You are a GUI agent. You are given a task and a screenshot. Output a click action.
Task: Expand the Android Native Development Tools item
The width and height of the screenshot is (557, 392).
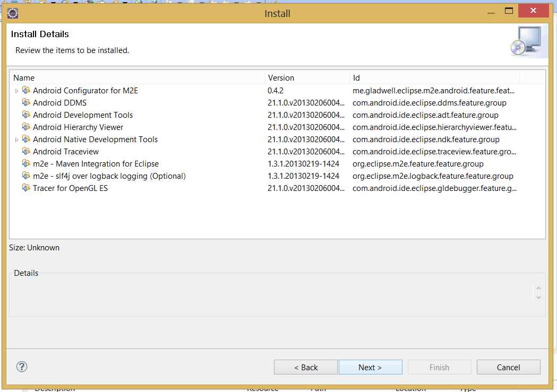(x=16, y=140)
